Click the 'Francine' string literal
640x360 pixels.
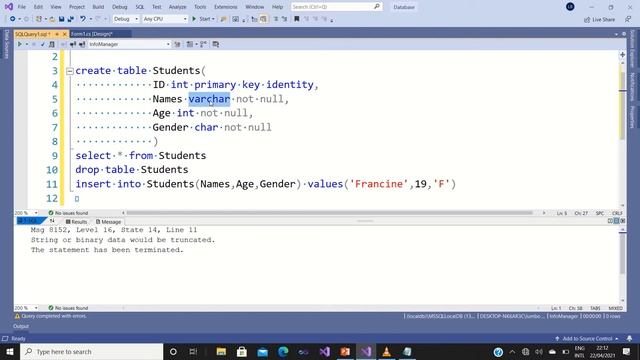coord(379,184)
